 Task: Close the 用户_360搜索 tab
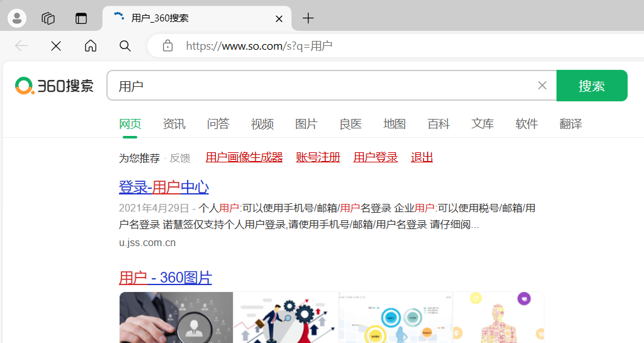(279, 18)
